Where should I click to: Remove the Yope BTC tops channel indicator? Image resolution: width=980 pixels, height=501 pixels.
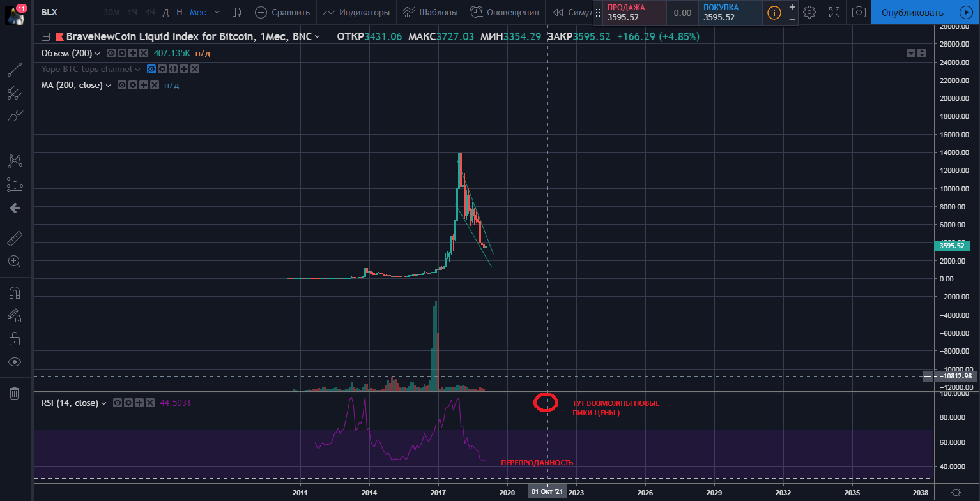coord(195,69)
